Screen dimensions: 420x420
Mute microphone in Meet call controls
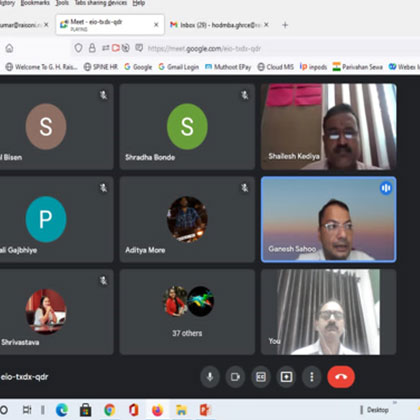(210, 377)
